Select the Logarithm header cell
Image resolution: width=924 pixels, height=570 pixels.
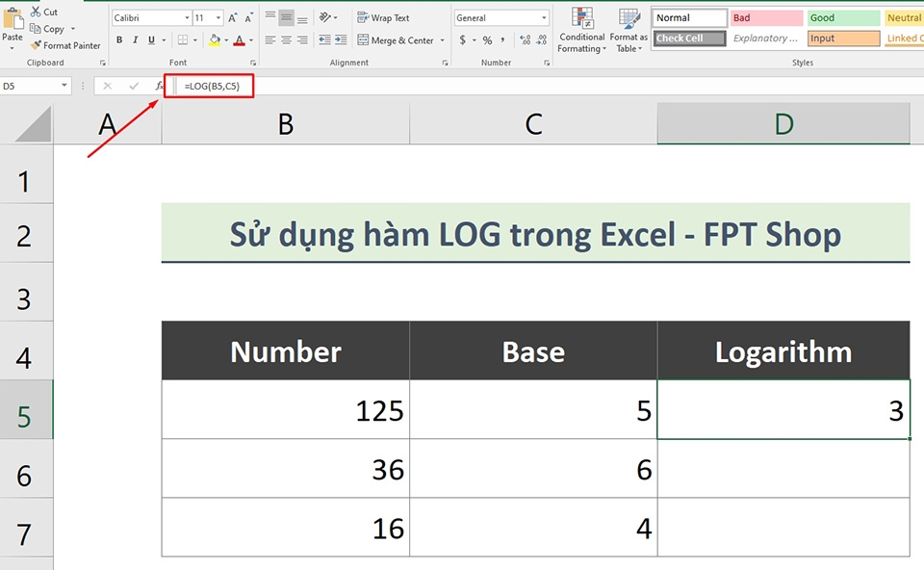click(x=783, y=350)
